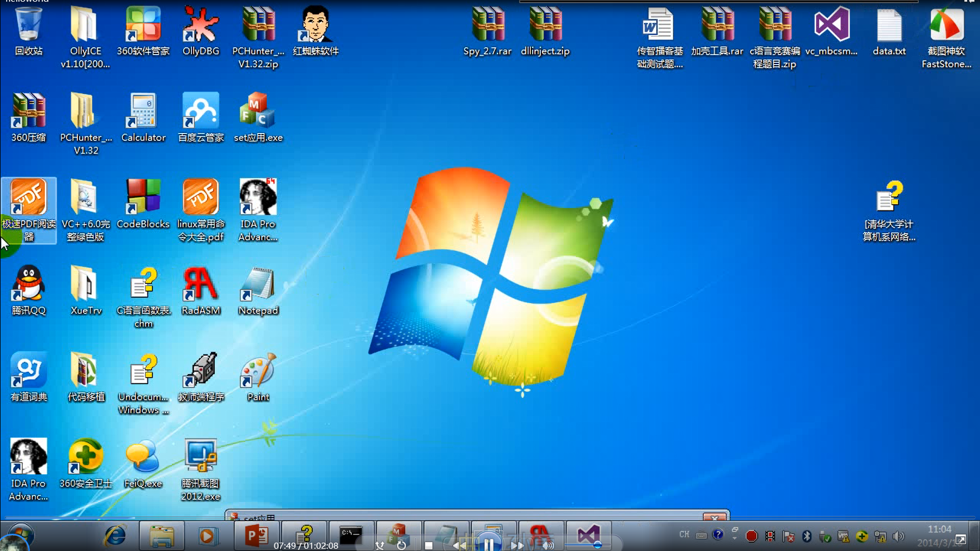Open the 红蜘蛛软件 shortcut

tap(316, 31)
